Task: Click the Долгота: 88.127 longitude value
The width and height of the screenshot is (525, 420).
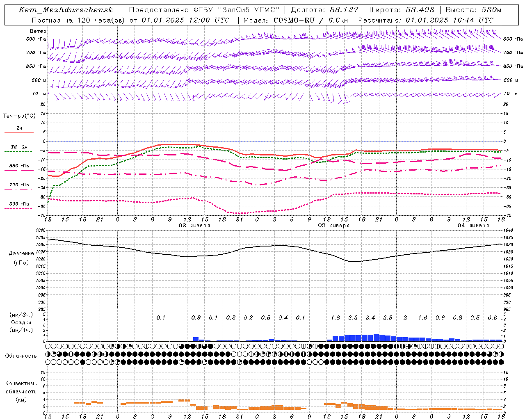Action: pos(324,10)
